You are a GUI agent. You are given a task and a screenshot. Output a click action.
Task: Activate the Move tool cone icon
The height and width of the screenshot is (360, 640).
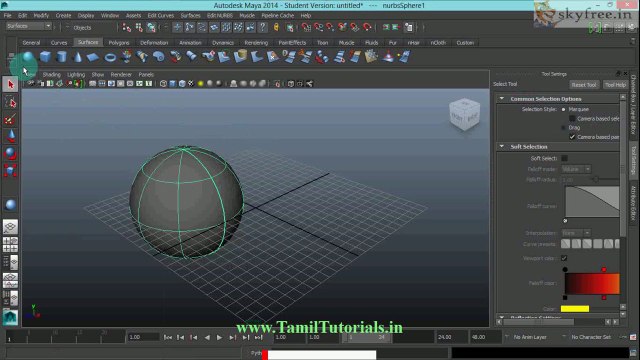point(11,136)
